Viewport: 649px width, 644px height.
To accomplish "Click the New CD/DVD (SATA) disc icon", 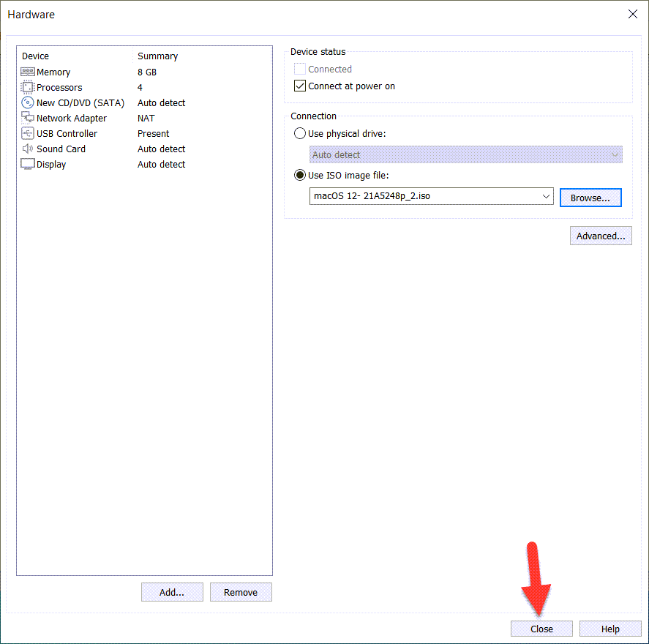I will click(28, 103).
